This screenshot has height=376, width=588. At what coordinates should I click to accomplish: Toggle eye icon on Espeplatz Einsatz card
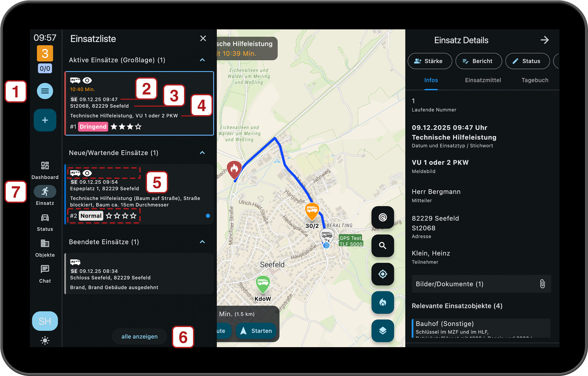pyautogui.click(x=87, y=173)
